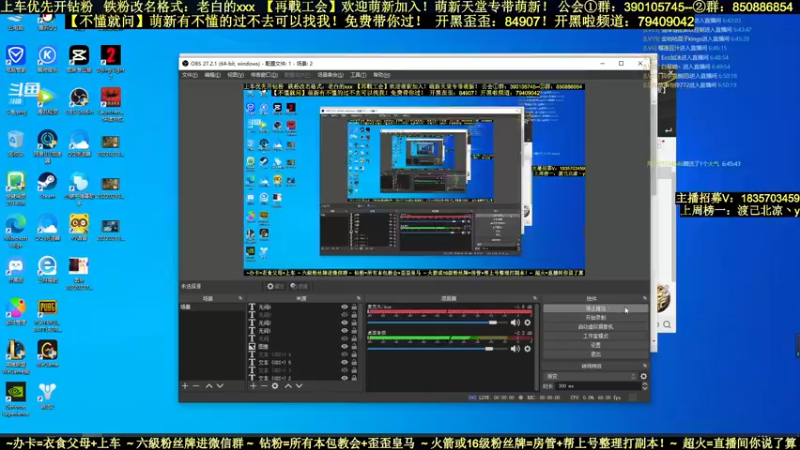800x450 pixels.
Task: Pop out the Controls dock panel
Action: coord(645,298)
